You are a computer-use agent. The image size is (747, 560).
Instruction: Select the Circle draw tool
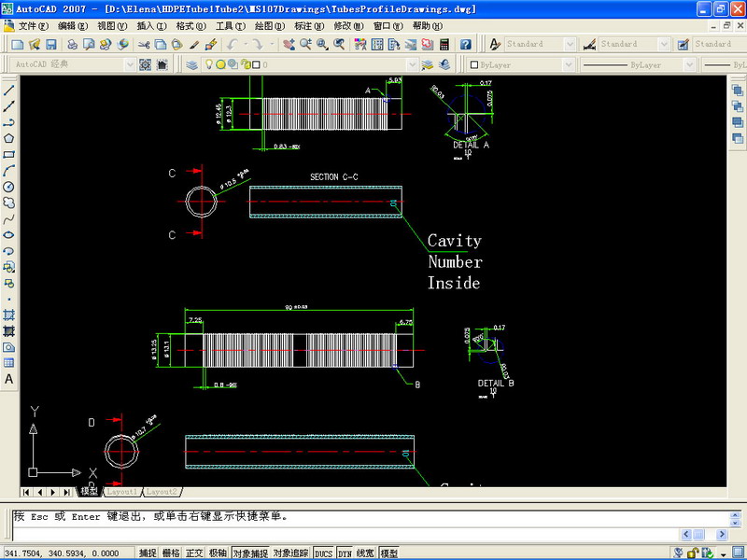point(9,187)
